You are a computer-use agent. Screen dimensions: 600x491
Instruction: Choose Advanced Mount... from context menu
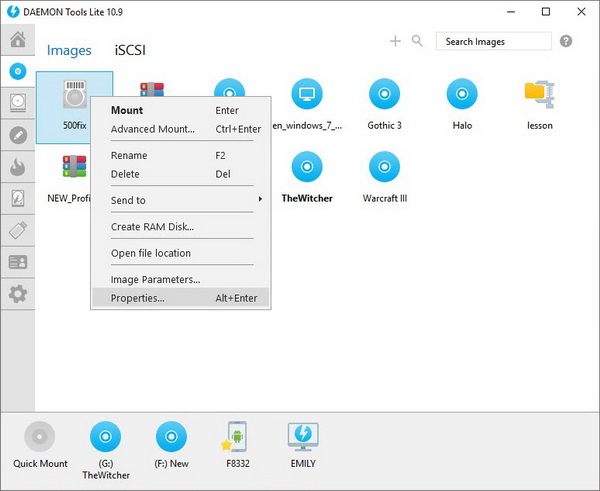(x=181, y=129)
